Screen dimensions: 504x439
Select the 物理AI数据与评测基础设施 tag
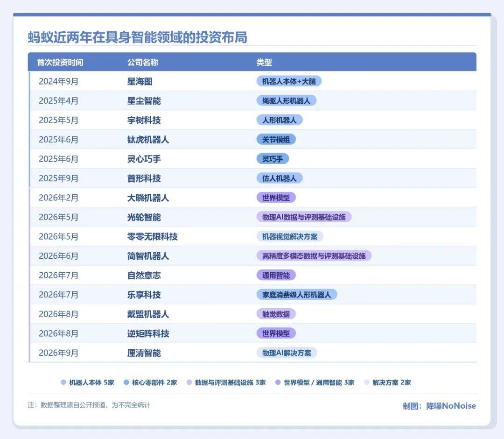[x=304, y=217]
